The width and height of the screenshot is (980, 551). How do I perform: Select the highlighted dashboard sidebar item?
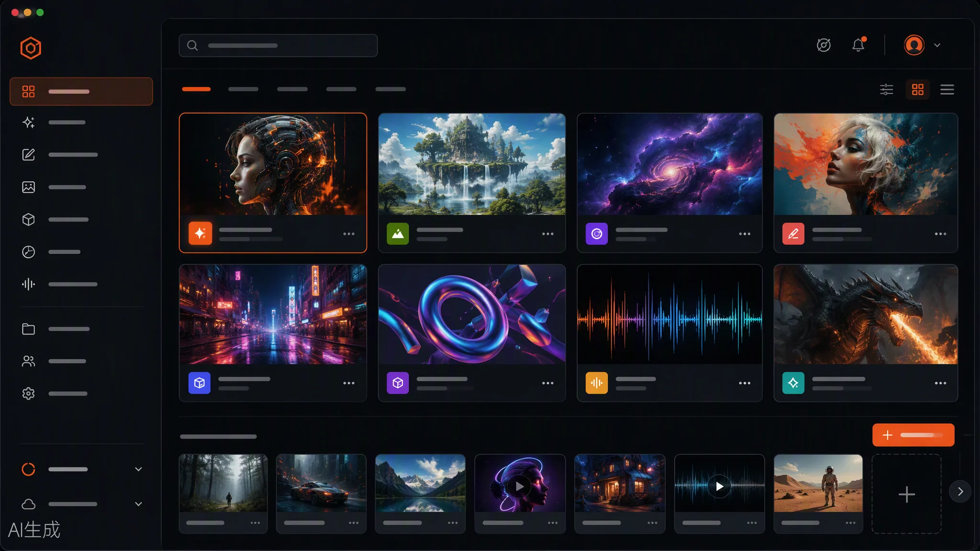coord(81,91)
